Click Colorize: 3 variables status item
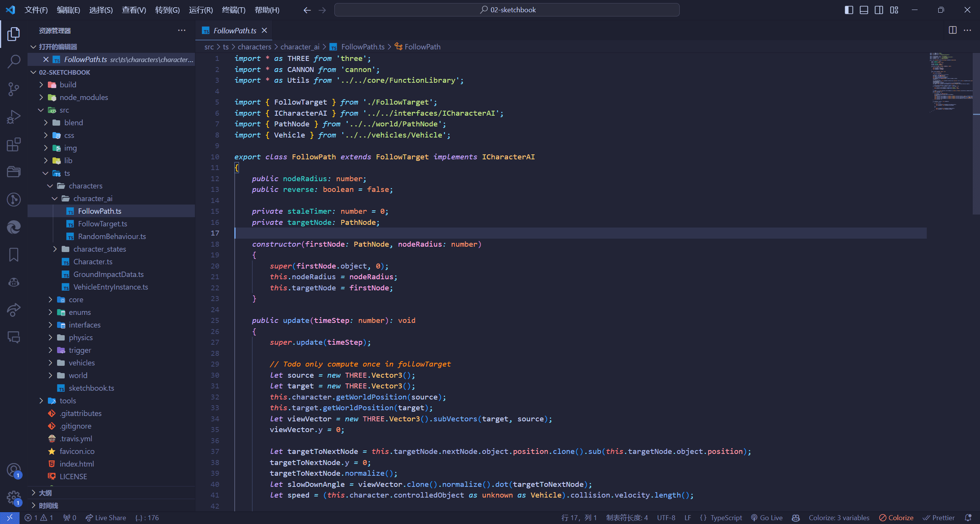 pos(839,517)
